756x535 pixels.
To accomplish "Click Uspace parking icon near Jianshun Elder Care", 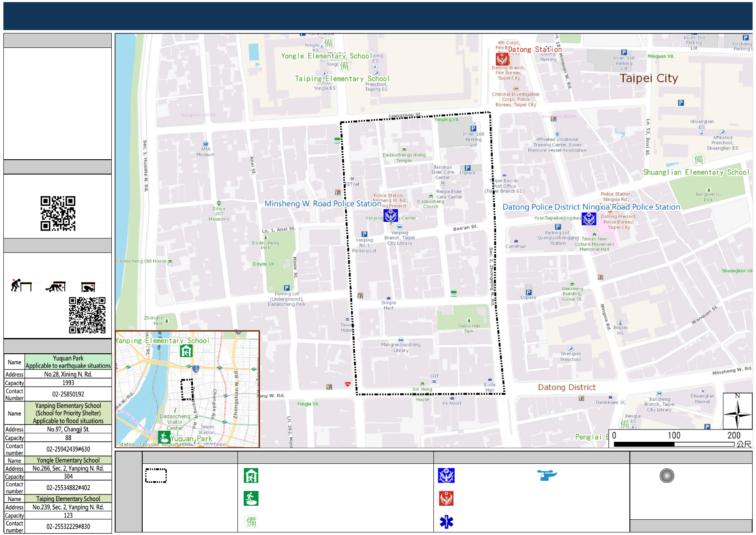I will point(467,168).
